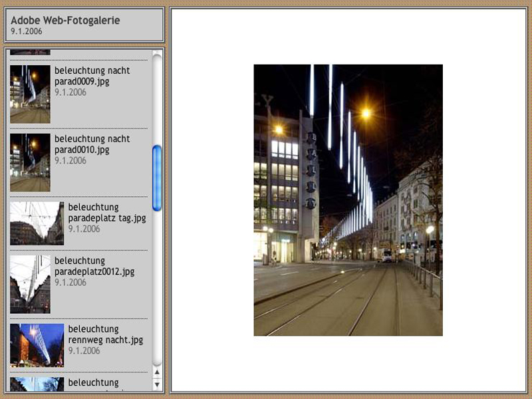Click the 'beleuchtung nacht parad0009.jpg' title
Viewport: 532px width, 399px height.
92,76
